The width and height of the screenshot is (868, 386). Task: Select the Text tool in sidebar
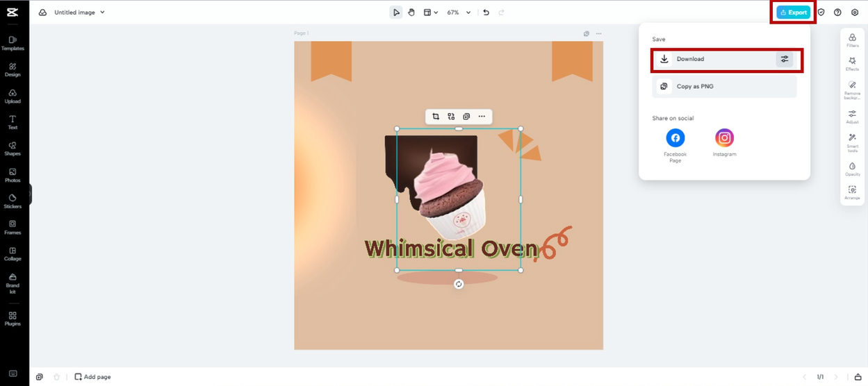(x=13, y=122)
